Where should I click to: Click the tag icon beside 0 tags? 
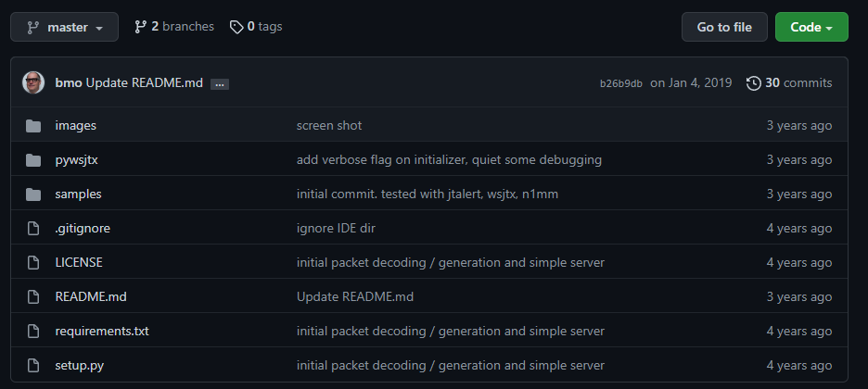click(x=236, y=27)
